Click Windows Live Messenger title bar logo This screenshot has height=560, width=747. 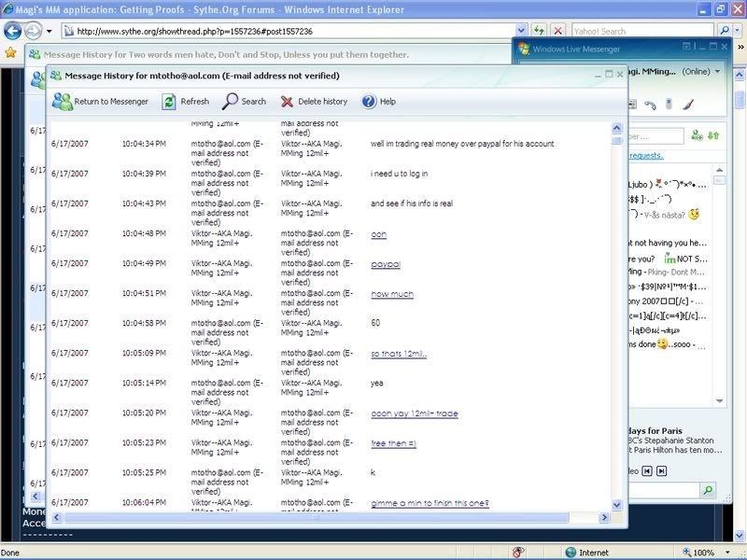(523, 49)
